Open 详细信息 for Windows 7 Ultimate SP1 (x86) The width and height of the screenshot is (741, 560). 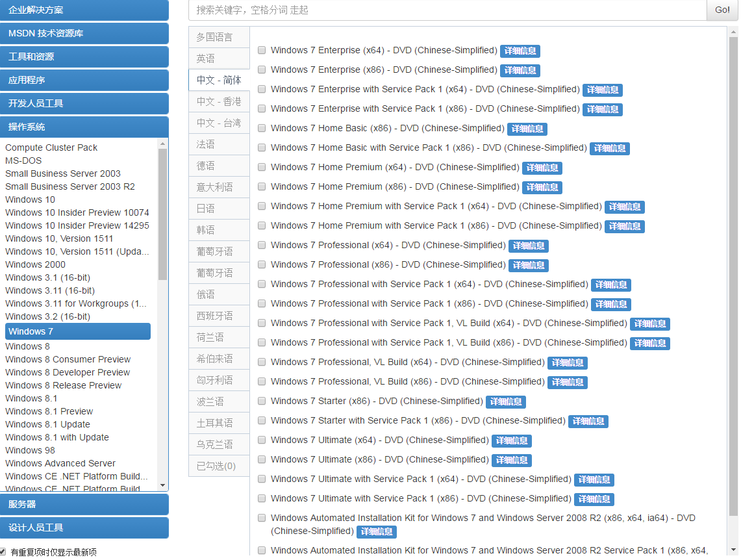coord(594,499)
